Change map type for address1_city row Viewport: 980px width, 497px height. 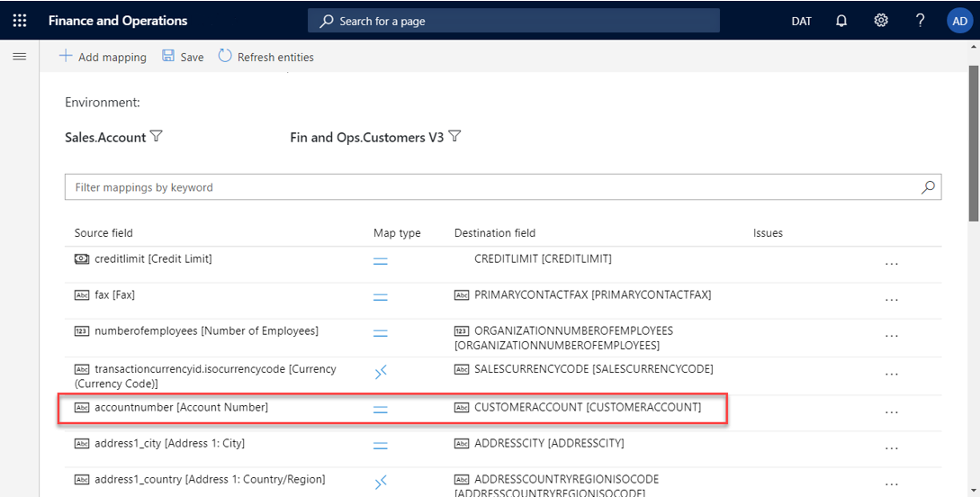coord(380,447)
